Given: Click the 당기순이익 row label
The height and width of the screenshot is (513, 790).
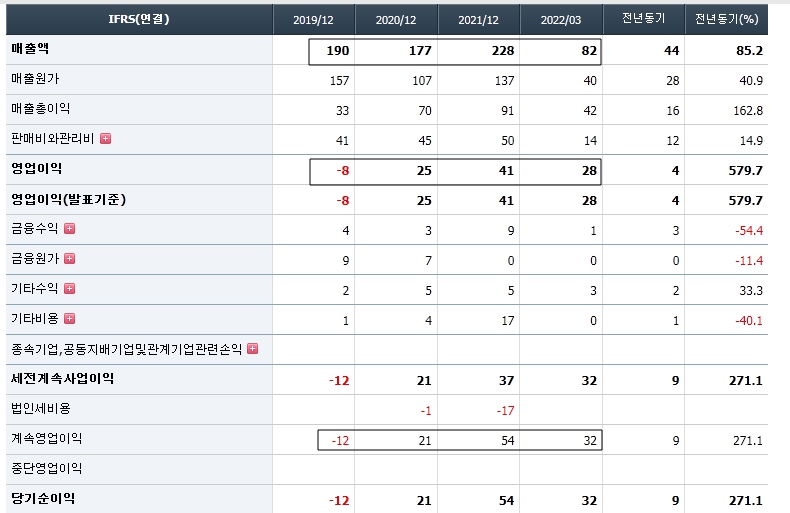Looking at the screenshot, I should (x=43, y=498).
